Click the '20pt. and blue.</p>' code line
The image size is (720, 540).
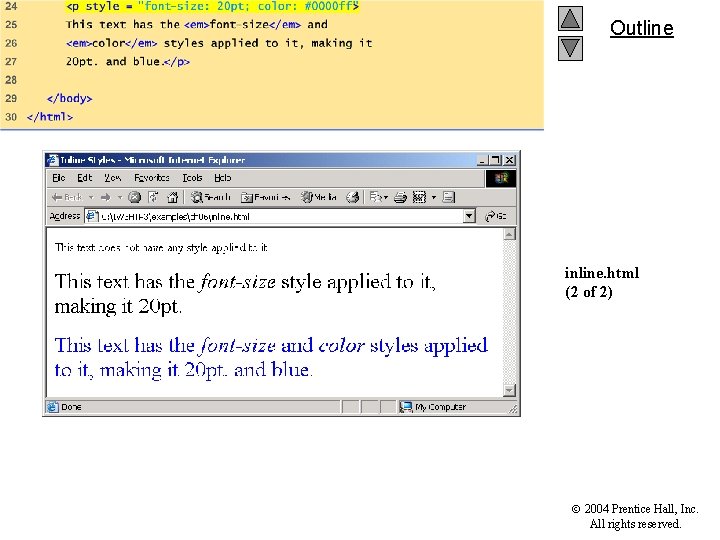[x=128, y=62]
